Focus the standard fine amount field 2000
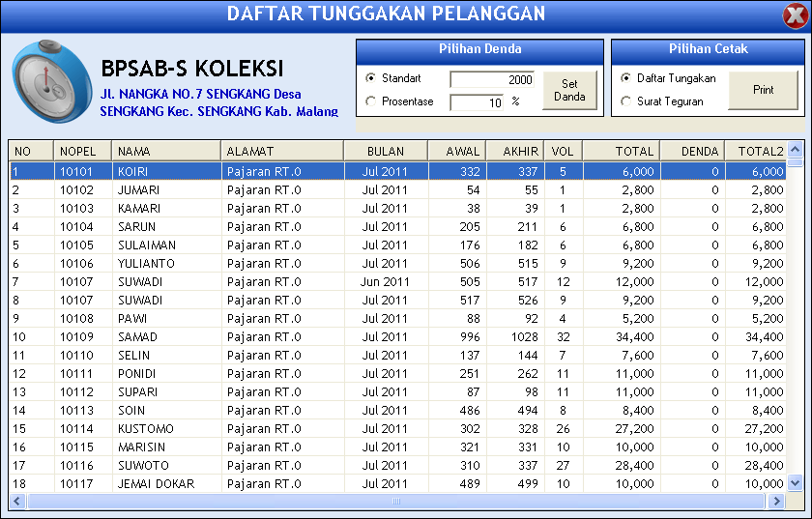This screenshot has height=519, width=812. click(492, 79)
